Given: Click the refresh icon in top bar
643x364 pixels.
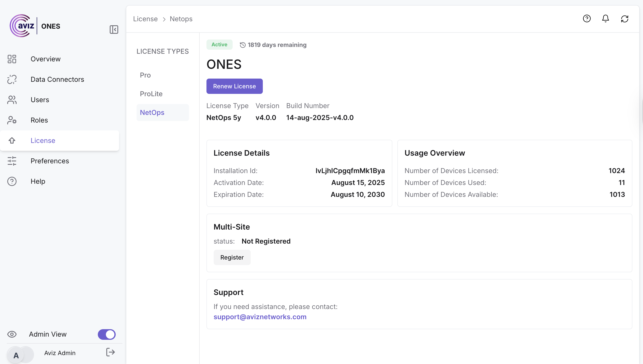Looking at the screenshot, I should click(x=625, y=19).
